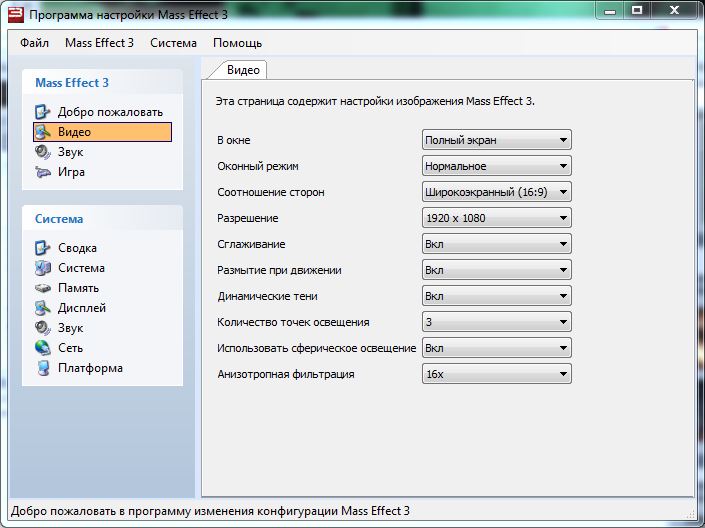This screenshot has width=705, height=528.
Task: Select Видео in the sidebar
Action: coord(103,132)
